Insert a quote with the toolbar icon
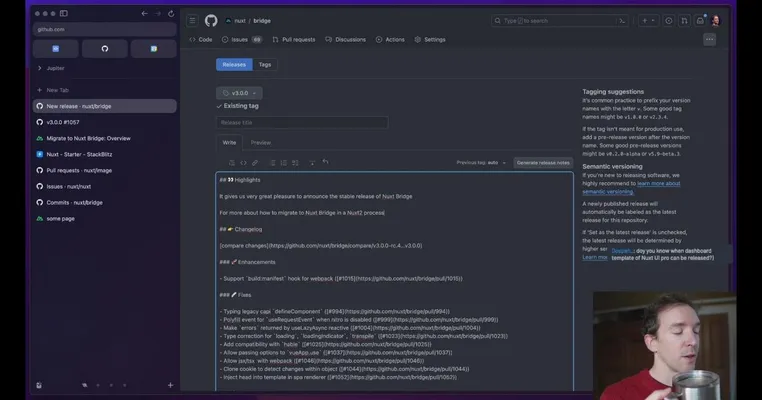The image size is (762, 400). [232, 163]
